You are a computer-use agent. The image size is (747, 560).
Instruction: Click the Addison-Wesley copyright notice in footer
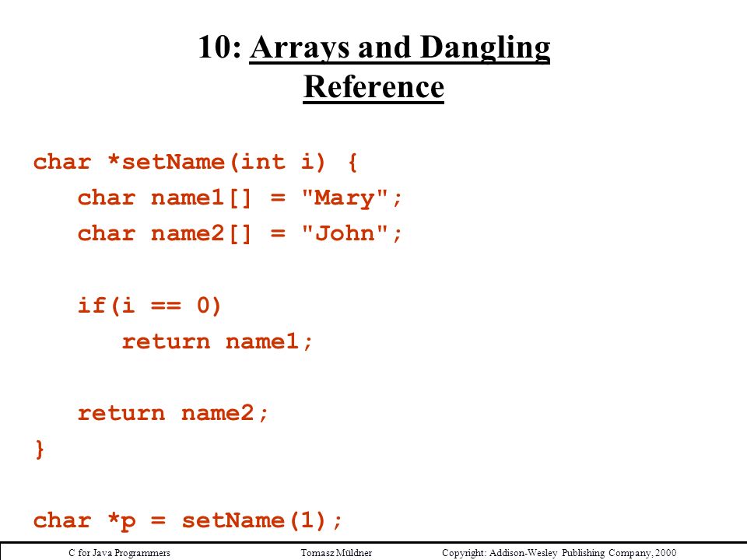(559, 553)
